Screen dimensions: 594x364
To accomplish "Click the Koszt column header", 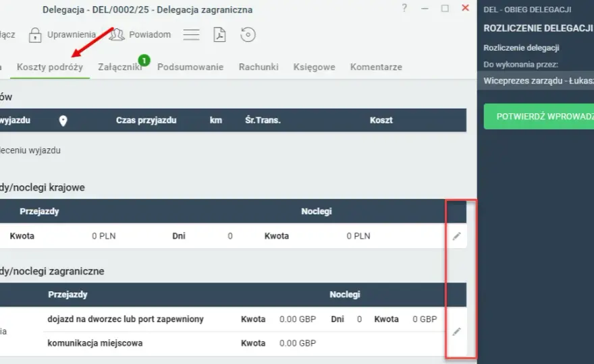I will click(381, 121).
